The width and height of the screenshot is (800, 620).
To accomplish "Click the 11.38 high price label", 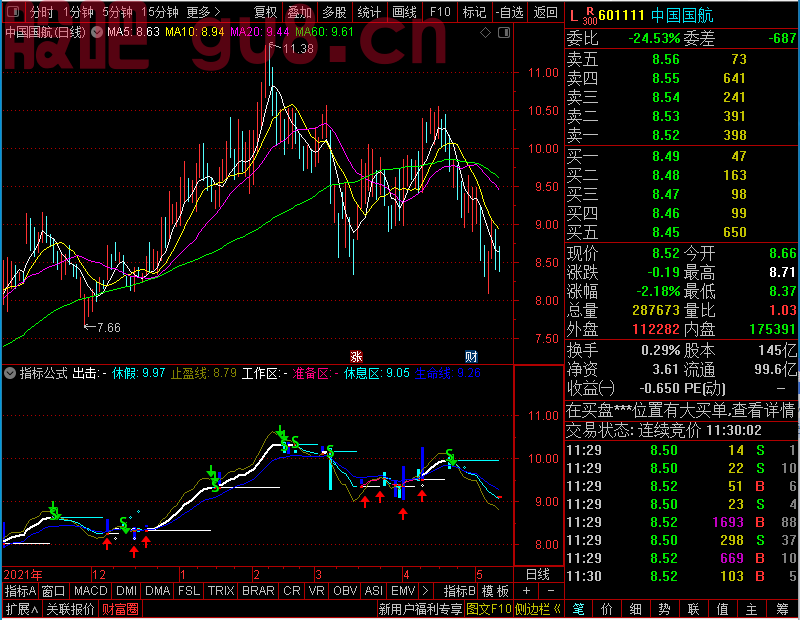I will (298, 49).
